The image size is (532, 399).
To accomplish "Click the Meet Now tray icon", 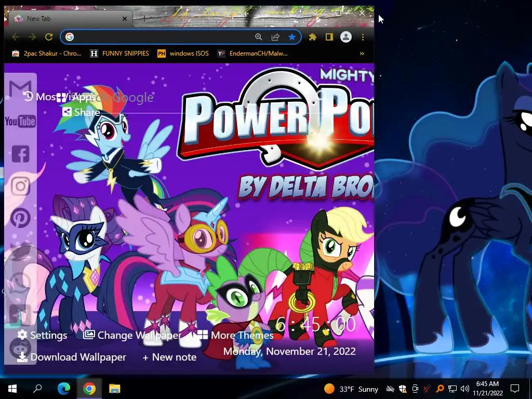I will [415, 389].
